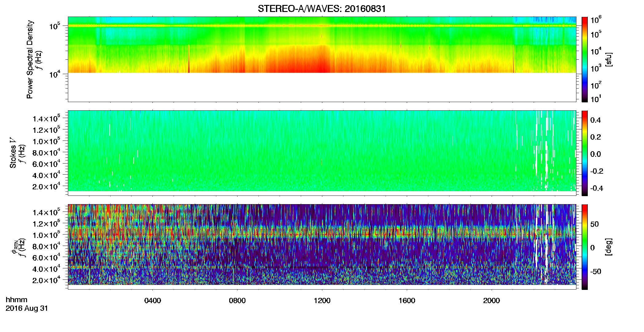The image size is (644, 332).
Task: Click the 0800 time tick label
Action: 237,301
